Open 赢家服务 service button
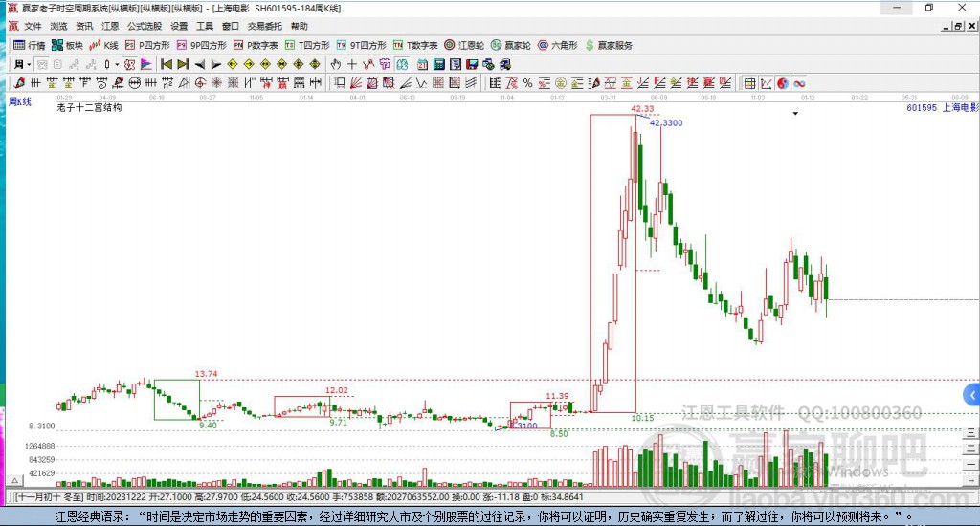980x526 pixels. 609,45
